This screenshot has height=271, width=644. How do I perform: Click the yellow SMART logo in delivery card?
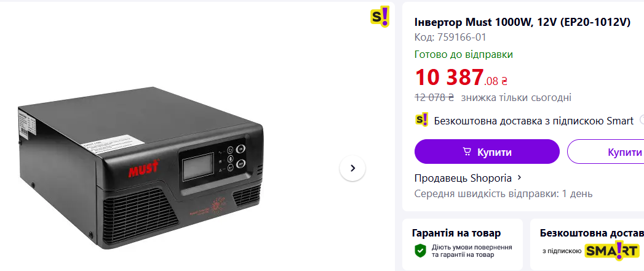(x=611, y=251)
